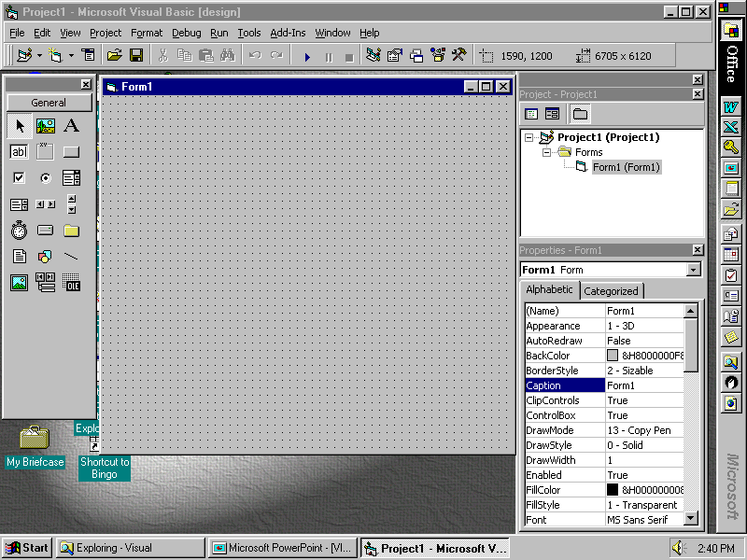Viewport: 747px width, 560px height.
Task: Collapse the Project1 tree node
Action: coord(529,137)
